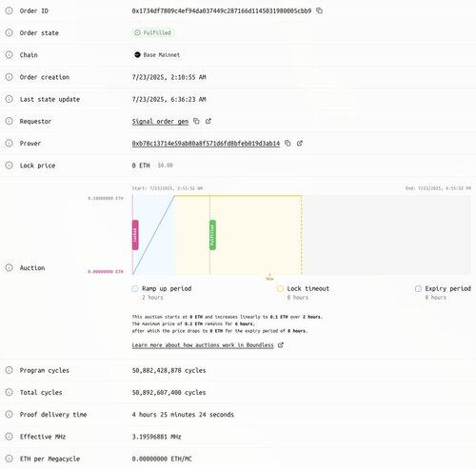Show info for Order state

(x=10, y=32)
